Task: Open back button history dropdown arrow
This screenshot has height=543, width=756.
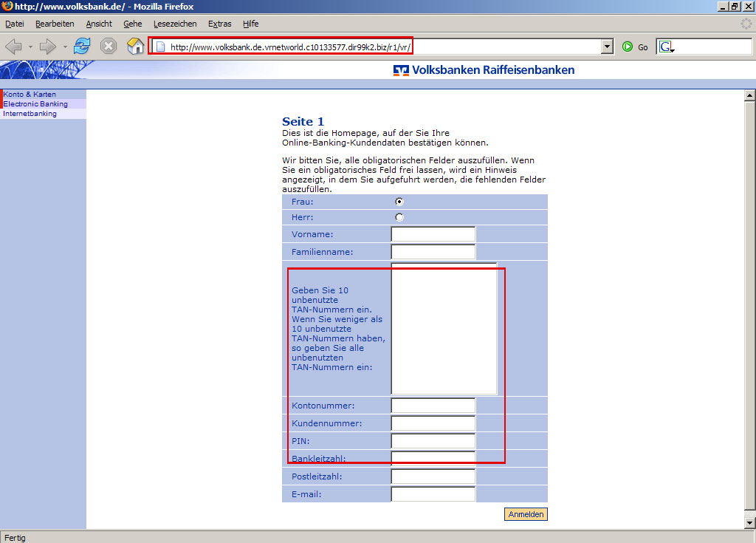Action: (30, 47)
